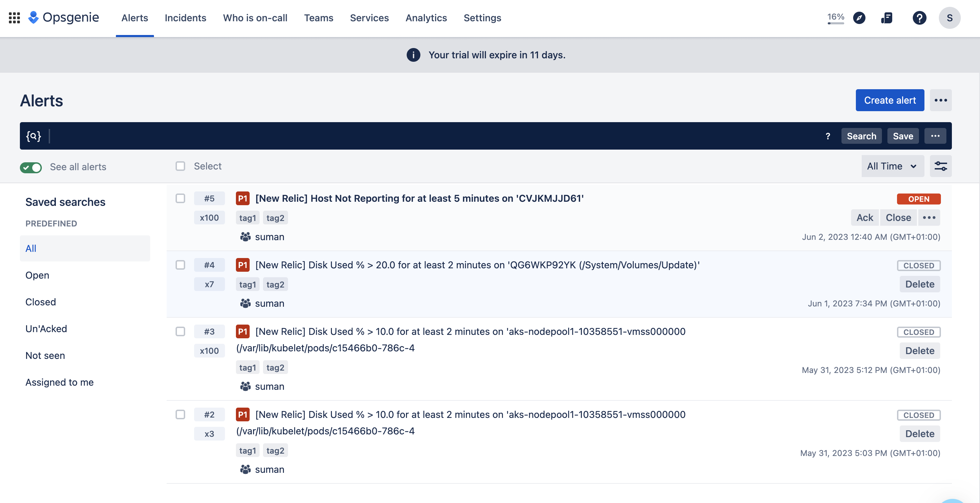
Task: Open the app switcher grid icon
Action: click(14, 18)
